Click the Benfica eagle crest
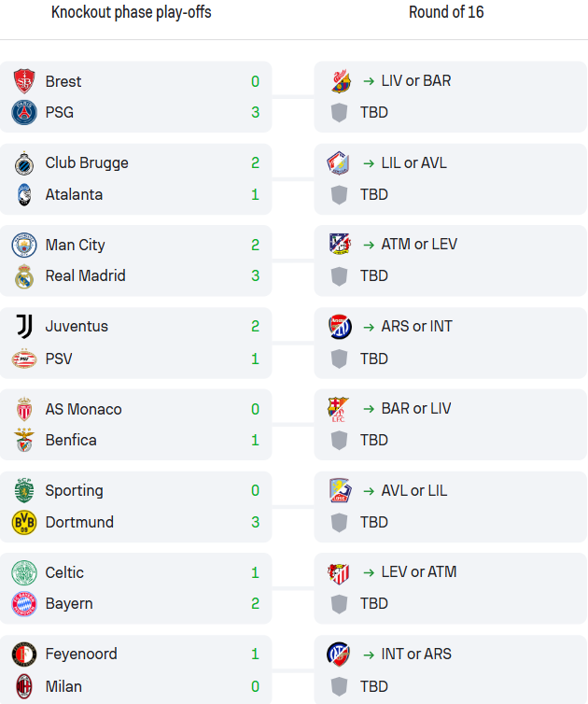Screen dimensions: 588x704 coord(24,440)
